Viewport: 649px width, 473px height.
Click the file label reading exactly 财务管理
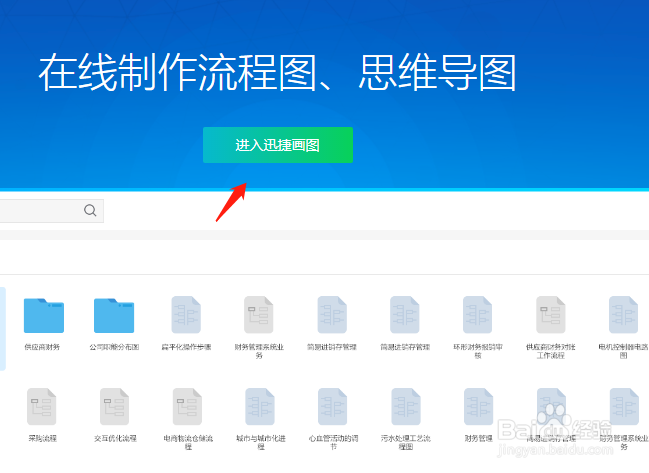[x=478, y=438]
